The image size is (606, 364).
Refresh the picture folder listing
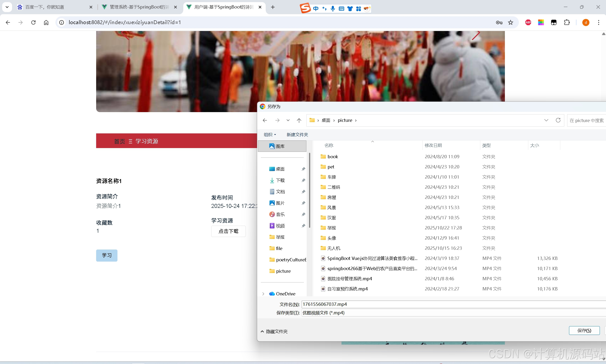[x=558, y=120]
